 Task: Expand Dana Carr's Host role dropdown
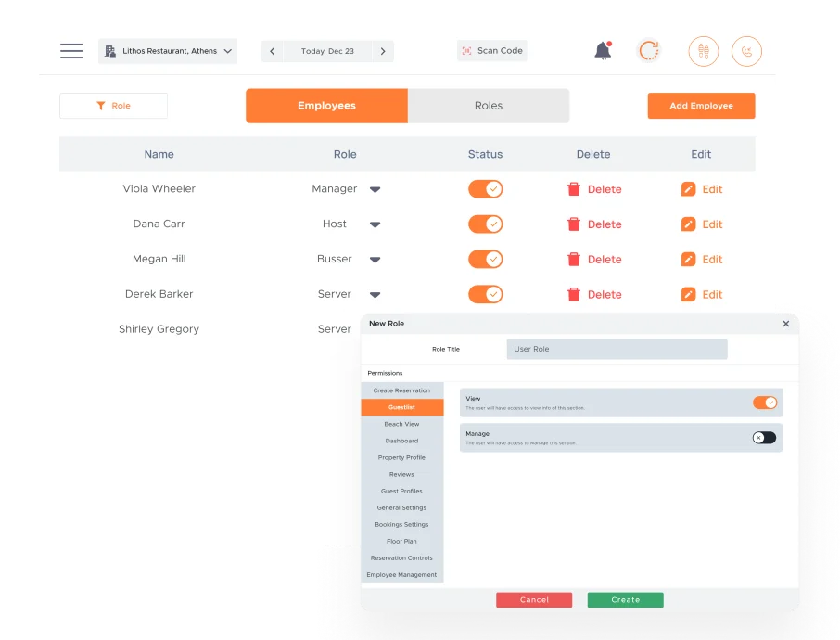pos(375,224)
